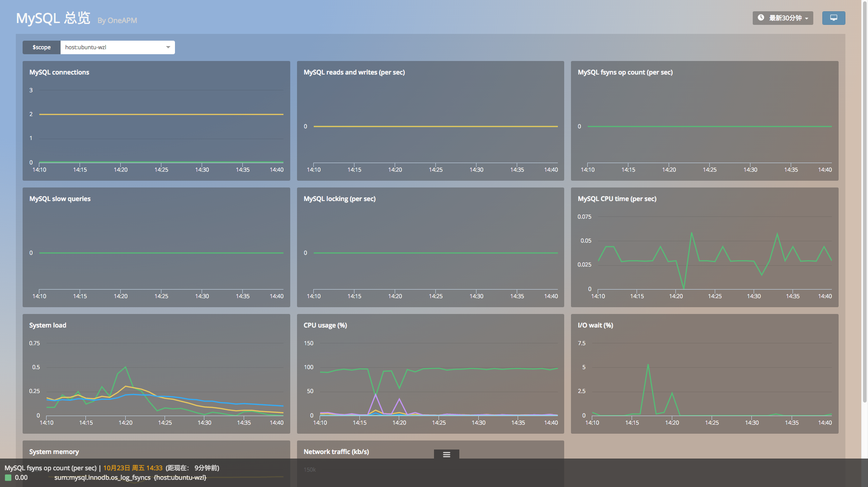Click the yellow line in MySQL connections chart
Screen dimensions: 868x487
[161, 114]
